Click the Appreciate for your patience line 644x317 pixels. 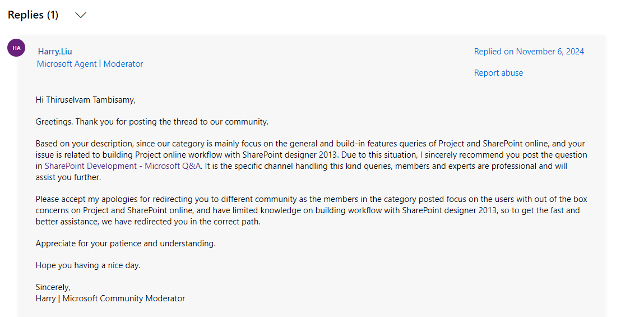126,244
